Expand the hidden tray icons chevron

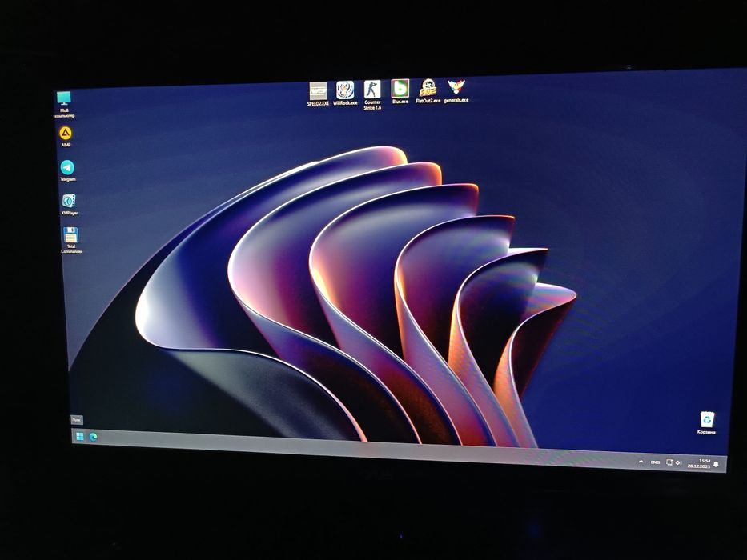click(x=641, y=462)
